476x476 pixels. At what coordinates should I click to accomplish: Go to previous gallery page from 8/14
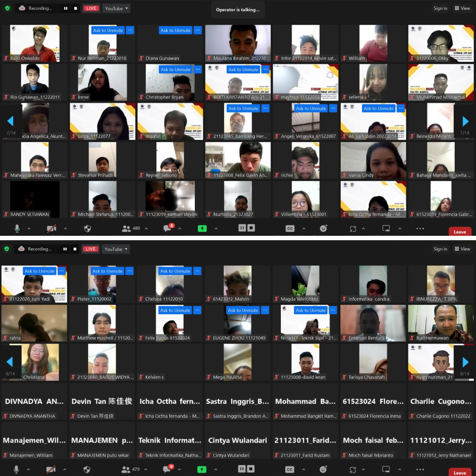(x=10, y=362)
